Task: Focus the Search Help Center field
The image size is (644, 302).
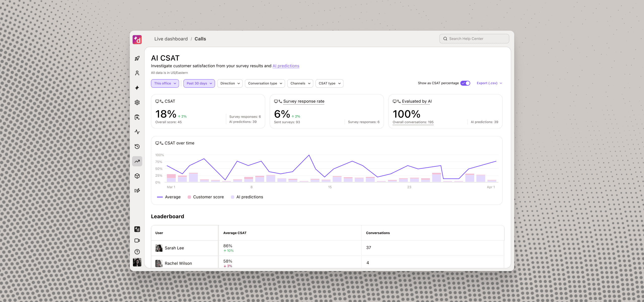Action: (x=474, y=39)
